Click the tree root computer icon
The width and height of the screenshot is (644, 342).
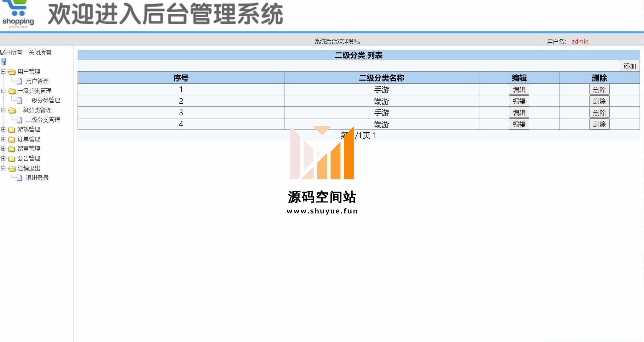(x=4, y=62)
